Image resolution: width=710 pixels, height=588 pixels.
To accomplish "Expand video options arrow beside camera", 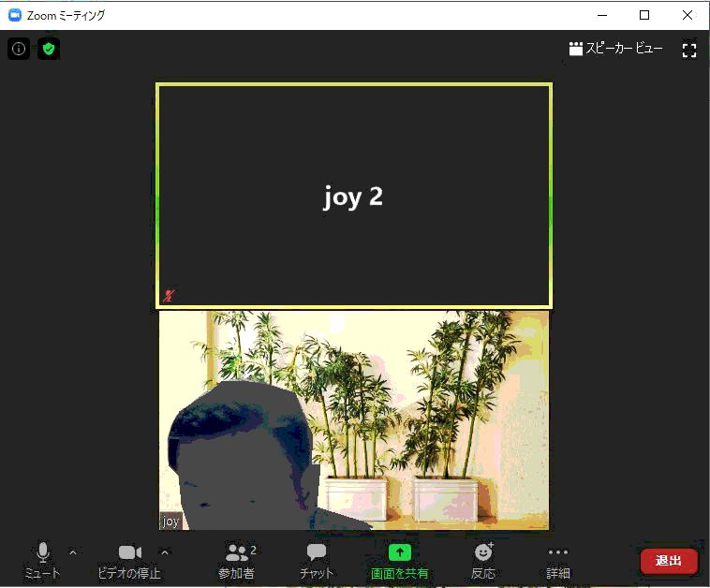I will pos(165,552).
